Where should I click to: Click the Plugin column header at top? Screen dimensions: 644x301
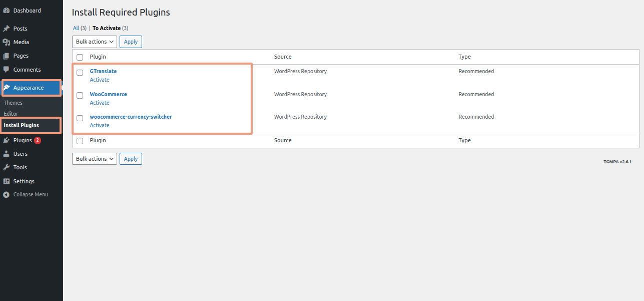coord(98,57)
